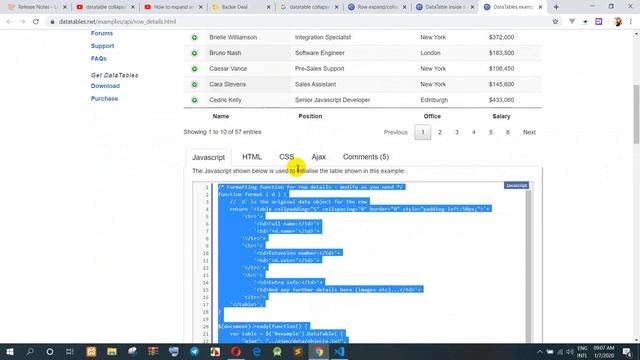This screenshot has width=640, height=360.
Task: Open the Windows Start menu
Action: [10, 352]
